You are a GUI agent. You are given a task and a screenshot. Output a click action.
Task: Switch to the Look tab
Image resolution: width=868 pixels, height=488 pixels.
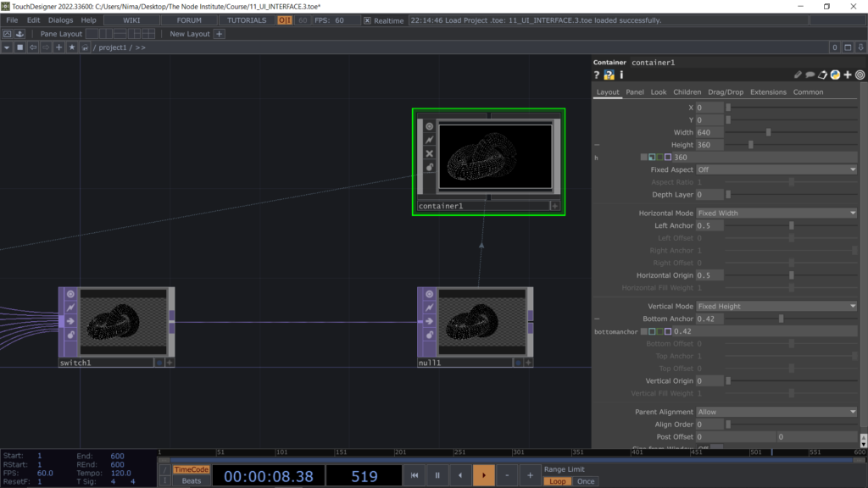tap(658, 92)
